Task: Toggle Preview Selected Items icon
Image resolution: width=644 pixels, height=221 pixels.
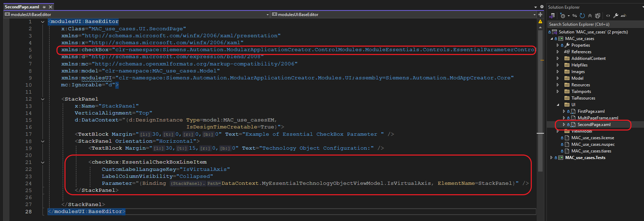Action: point(623,16)
